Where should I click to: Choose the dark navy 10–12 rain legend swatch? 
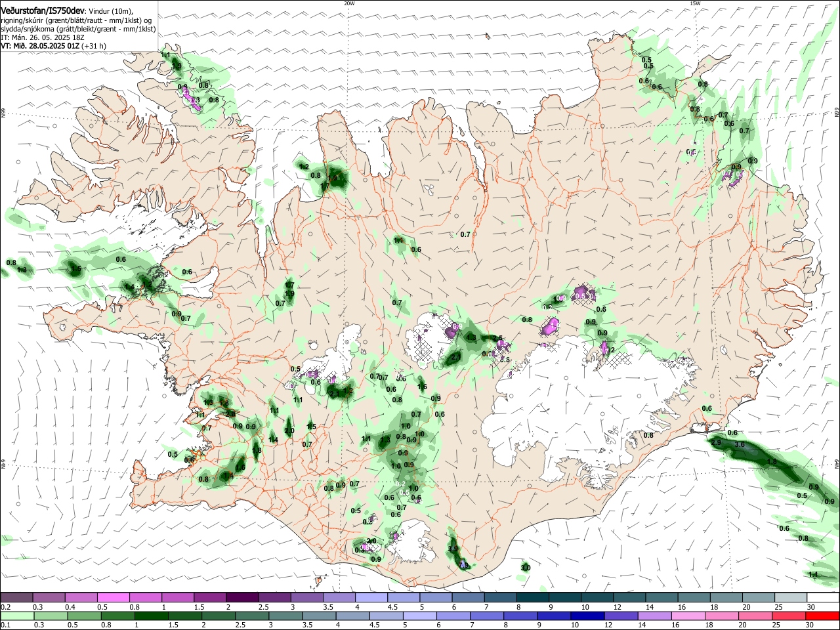point(587,616)
